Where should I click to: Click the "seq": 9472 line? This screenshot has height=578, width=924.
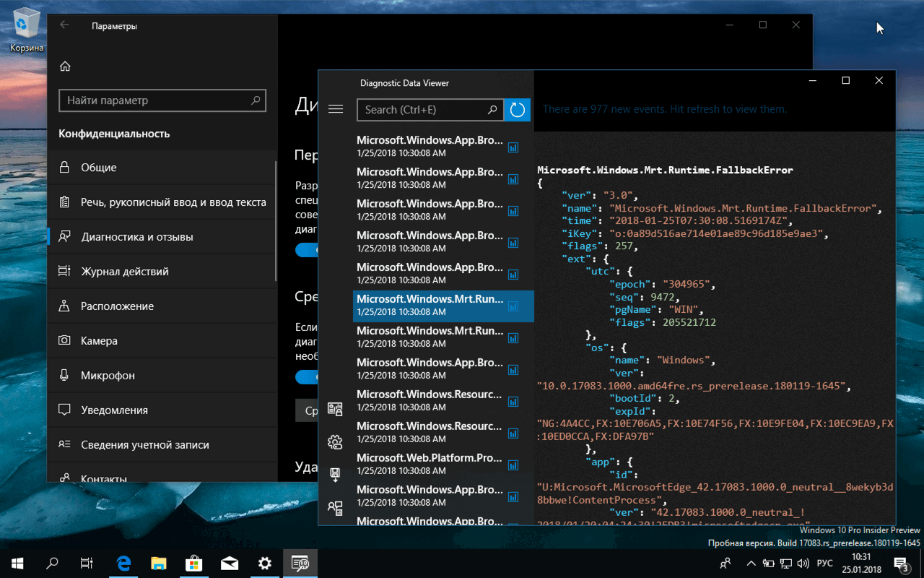pyautogui.click(x=644, y=297)
